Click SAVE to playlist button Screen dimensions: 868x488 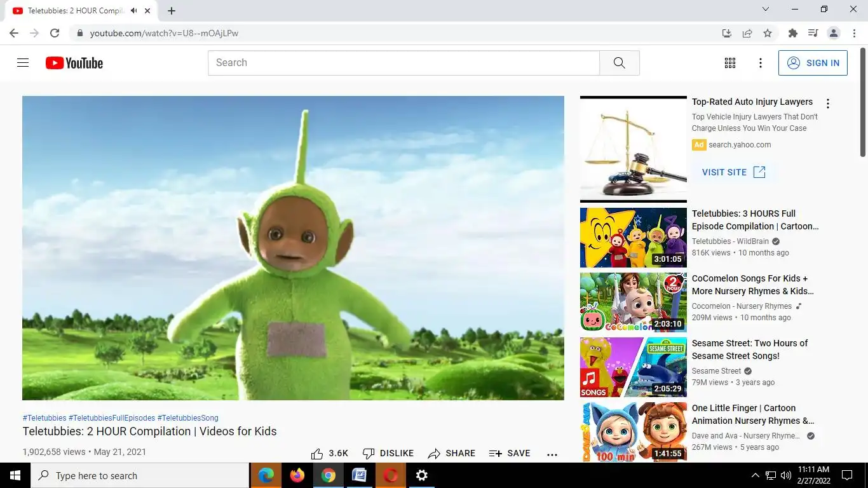pyautogui.click(x=510, y=454)
